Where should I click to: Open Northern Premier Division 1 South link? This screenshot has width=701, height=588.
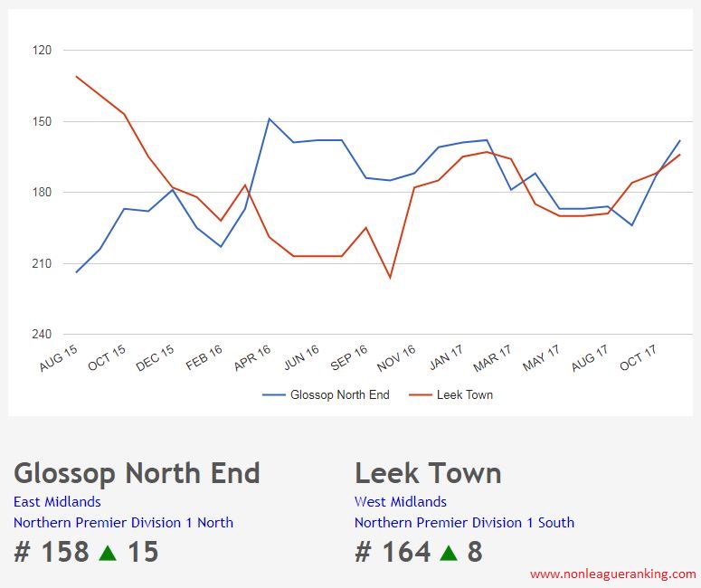coord(465,522)
